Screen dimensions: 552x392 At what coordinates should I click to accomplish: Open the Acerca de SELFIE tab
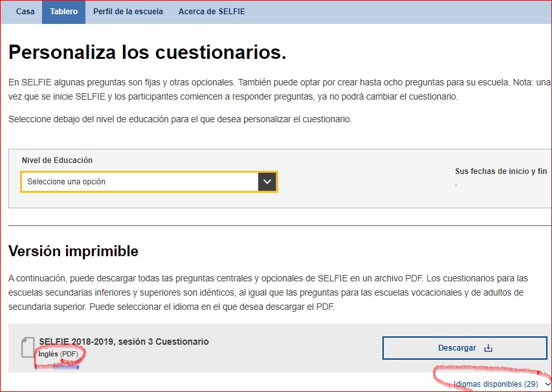[x=212, y=12]
